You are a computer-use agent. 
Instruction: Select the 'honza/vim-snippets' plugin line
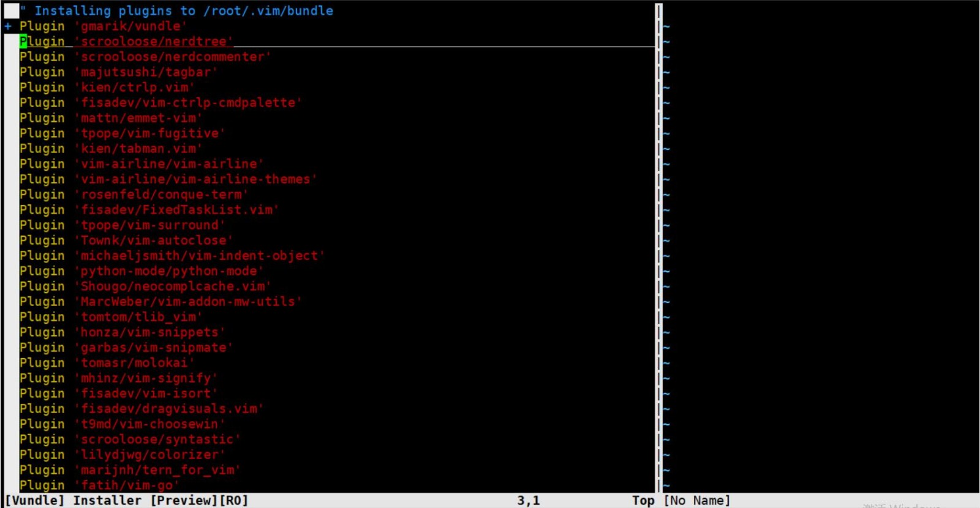coord(123,332)
